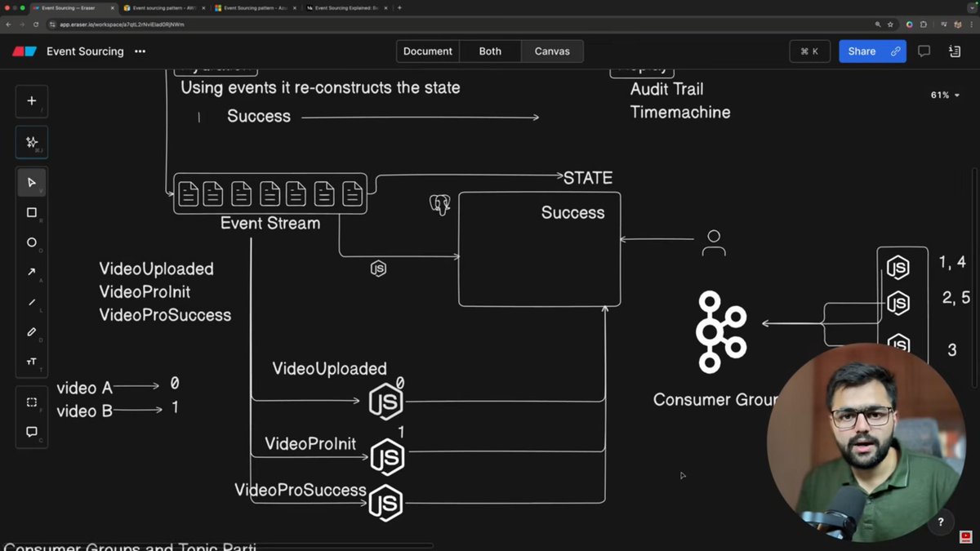Switch to Event Sourcing Explained tab

click(x=347, y=7)
